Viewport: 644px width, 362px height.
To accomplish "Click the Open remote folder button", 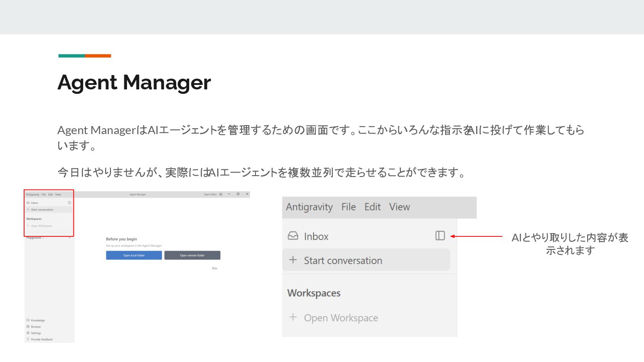I will click(192, 255).
